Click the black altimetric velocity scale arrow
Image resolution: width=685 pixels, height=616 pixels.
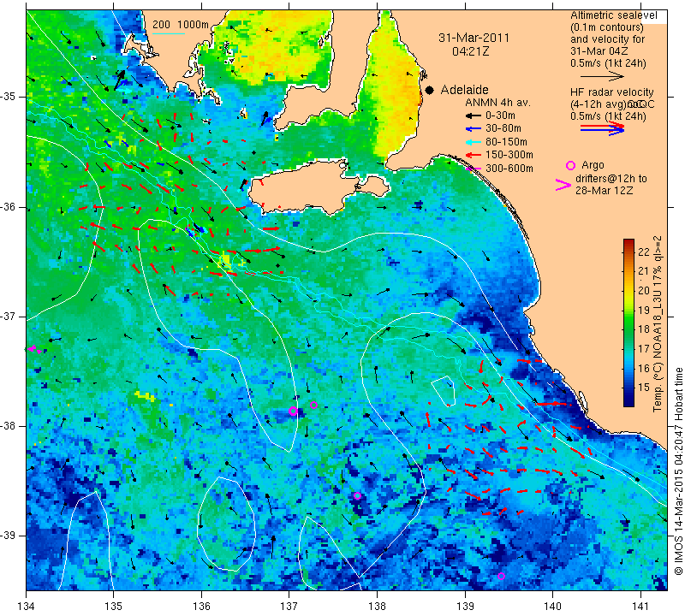(x=602, y=76)
